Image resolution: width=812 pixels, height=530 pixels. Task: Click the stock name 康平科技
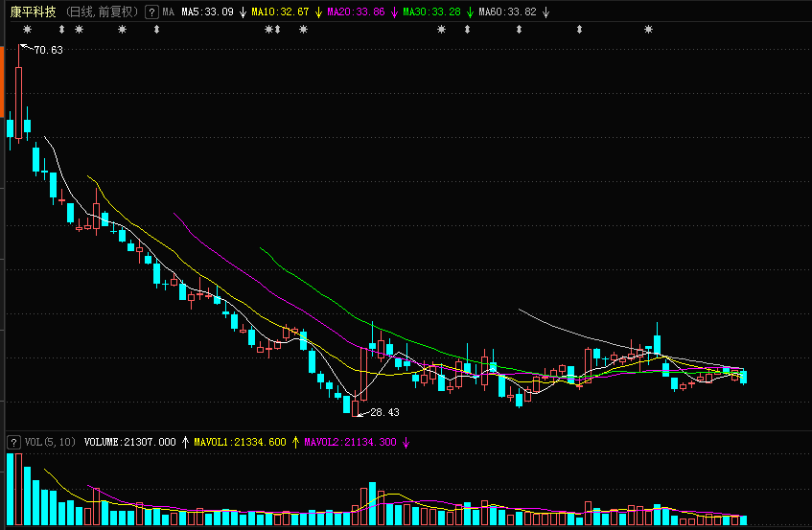34,12
